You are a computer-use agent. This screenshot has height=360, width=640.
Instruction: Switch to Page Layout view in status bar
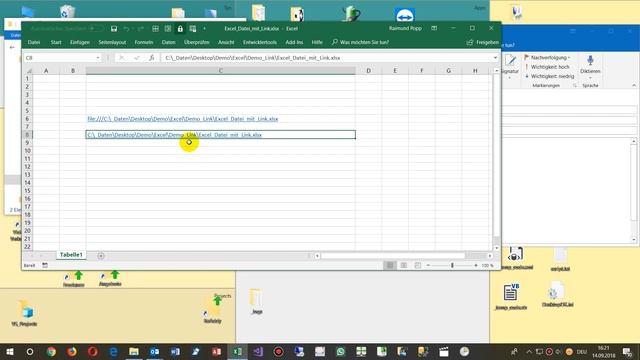click(404, 265)
